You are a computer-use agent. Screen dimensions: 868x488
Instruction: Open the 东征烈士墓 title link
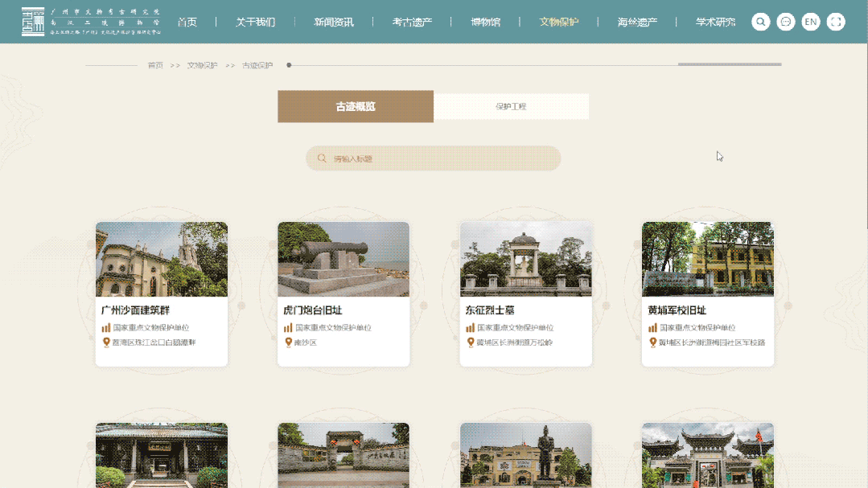pos(490,310)
